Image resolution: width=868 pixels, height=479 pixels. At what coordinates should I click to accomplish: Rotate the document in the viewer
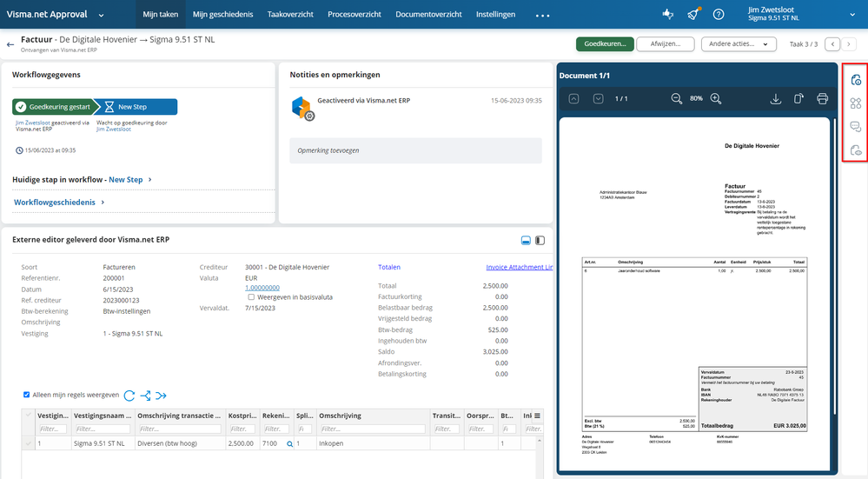pos(798,99)
